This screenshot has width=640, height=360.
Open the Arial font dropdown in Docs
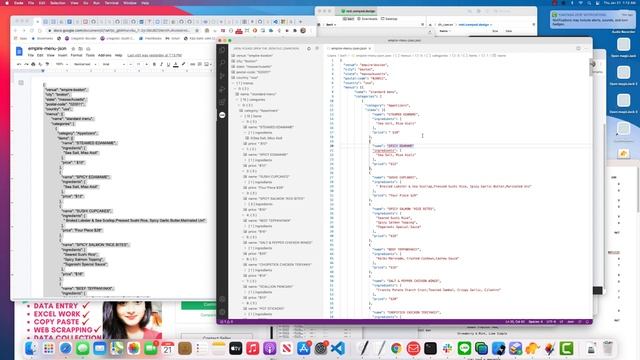(x=113, y=64)
